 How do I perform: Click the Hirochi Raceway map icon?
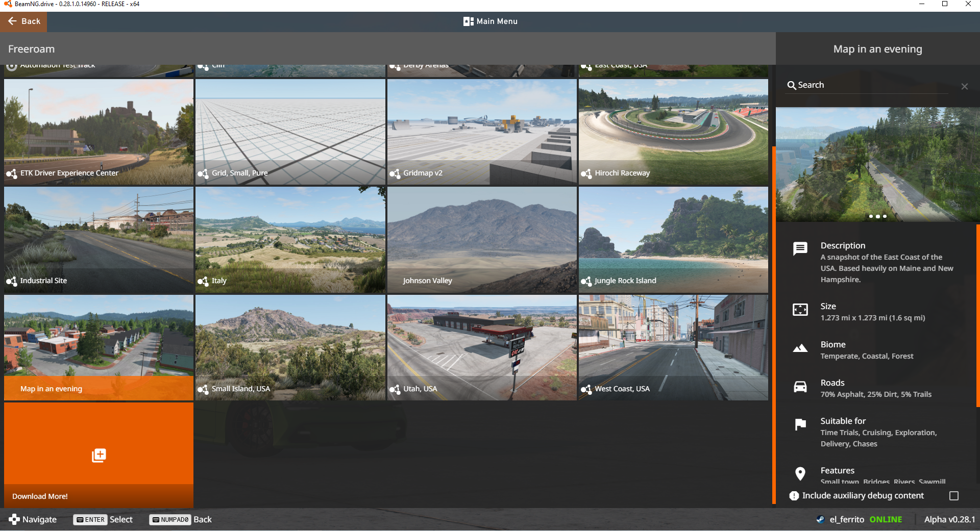586,173
